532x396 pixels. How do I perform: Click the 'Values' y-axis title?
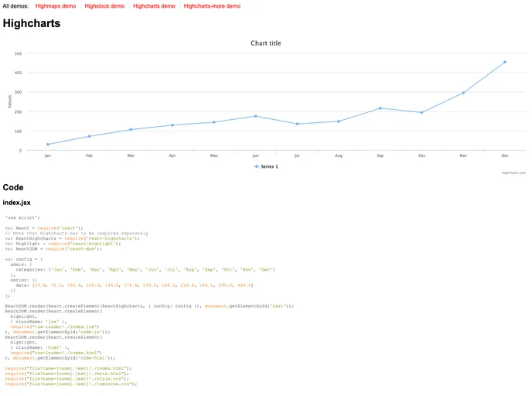point(9,102)
